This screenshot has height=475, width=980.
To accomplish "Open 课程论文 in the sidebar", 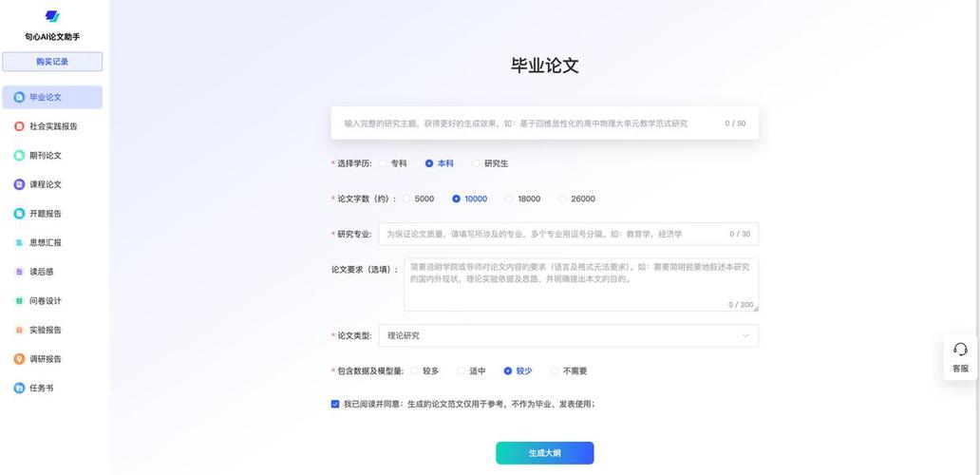I will coord(52,184).
